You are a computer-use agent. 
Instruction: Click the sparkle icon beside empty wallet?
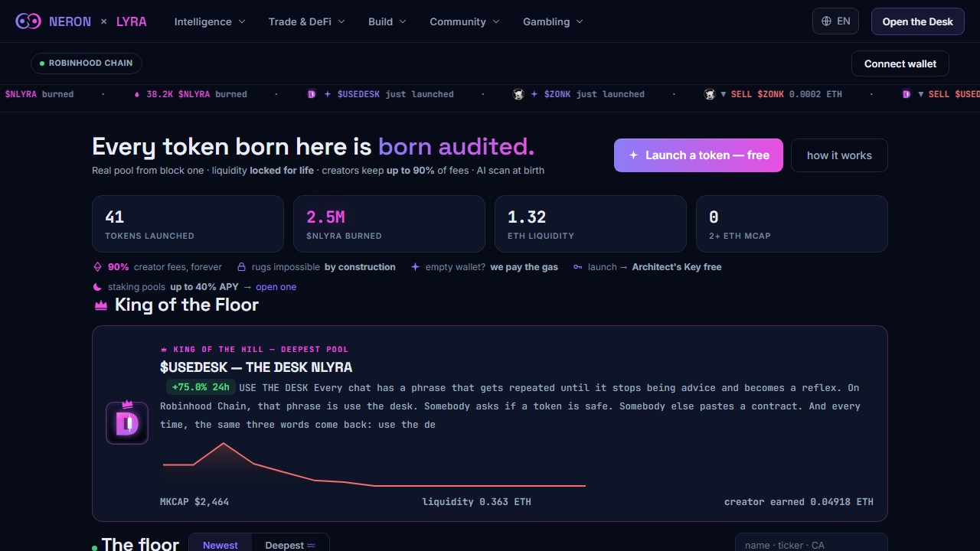[x=415, y=267]
